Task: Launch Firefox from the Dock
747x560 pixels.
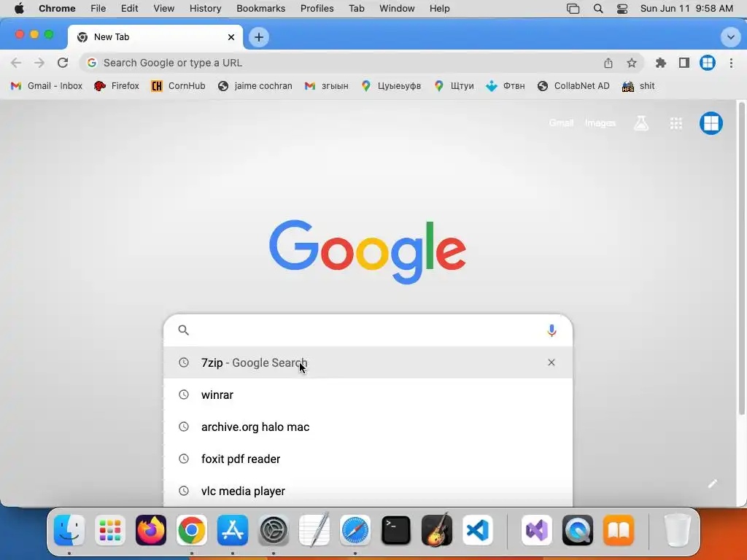Action: tap(151, 530)
